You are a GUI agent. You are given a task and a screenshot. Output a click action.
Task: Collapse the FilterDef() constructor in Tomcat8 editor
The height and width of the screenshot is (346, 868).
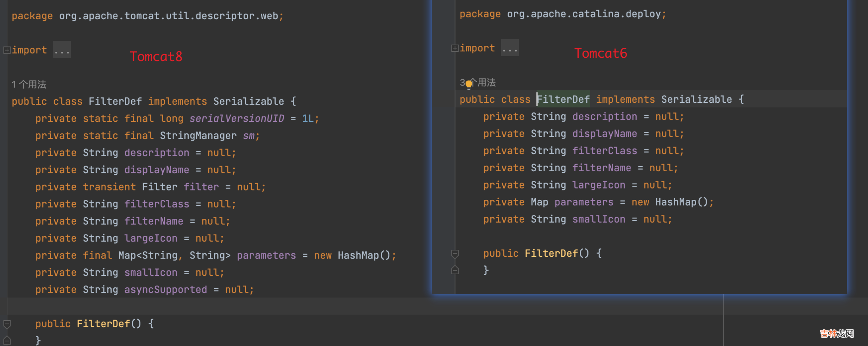[7, 324]
